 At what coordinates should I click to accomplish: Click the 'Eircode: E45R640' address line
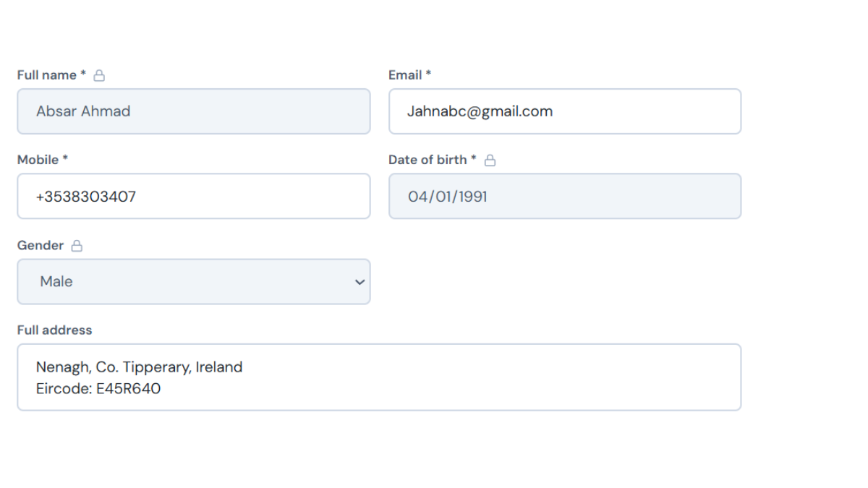click(x=98, y=389)
